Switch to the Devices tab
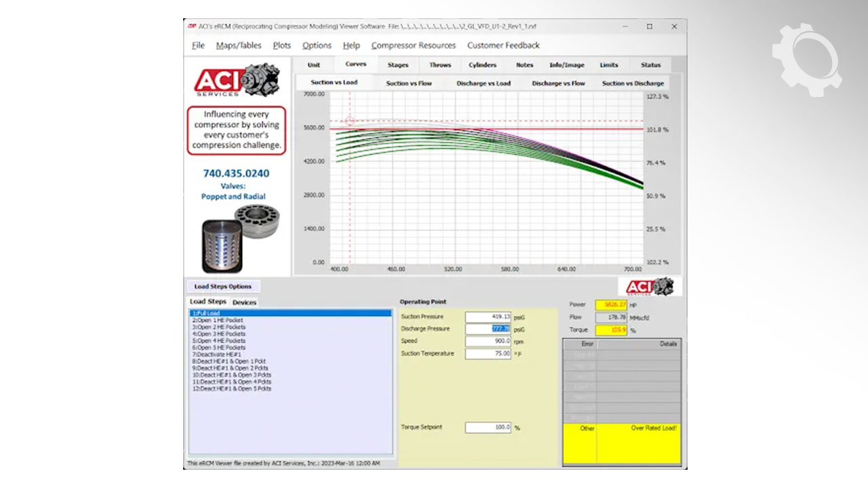This screenshot has width=868, height=488. tap(244, 302)
